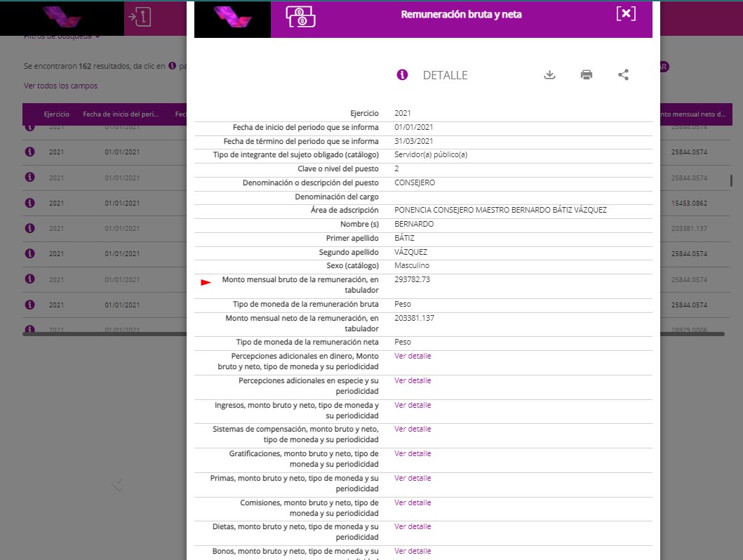Click info icon next to '162 resultados' text
This screenshot has width=743, height=560.
172,66
